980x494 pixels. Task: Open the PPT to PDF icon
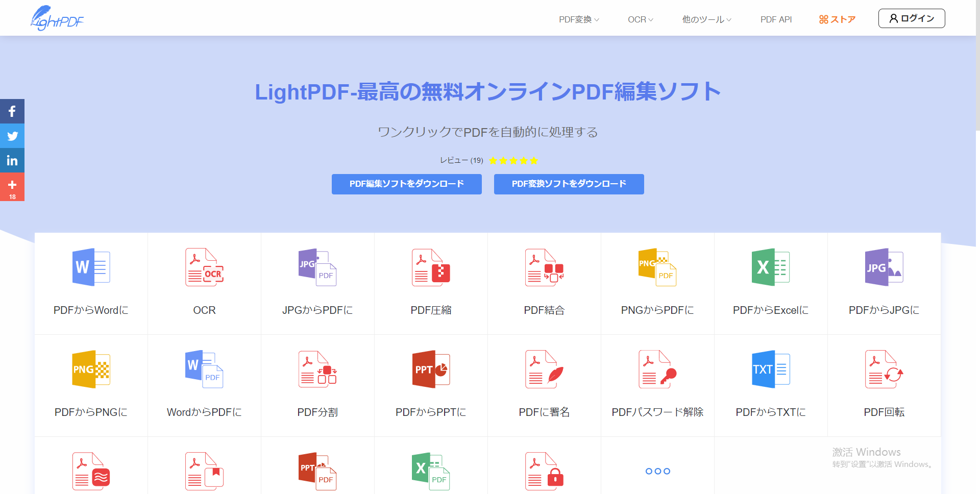[x=317, y=471]
